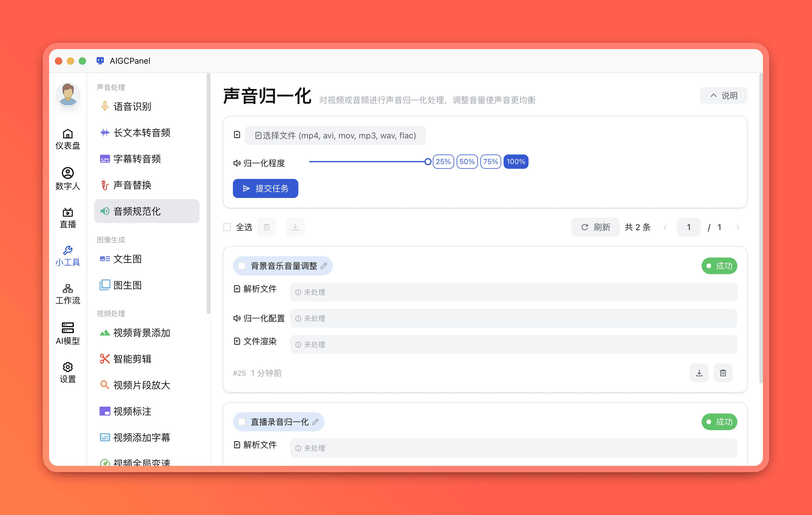The image size is (812, 515).
Task: Click 提交任务 submit task button
Action: click(265, 188)
